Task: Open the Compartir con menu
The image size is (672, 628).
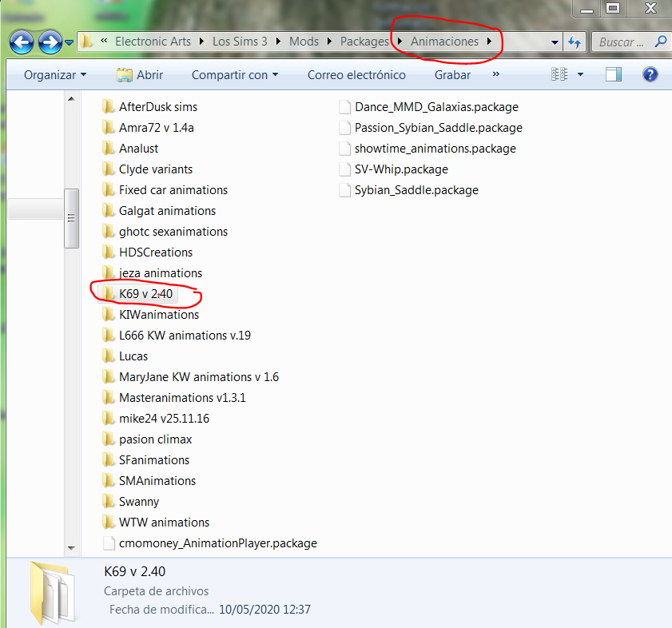Action: pyautogui.click(x=235, y=75)
